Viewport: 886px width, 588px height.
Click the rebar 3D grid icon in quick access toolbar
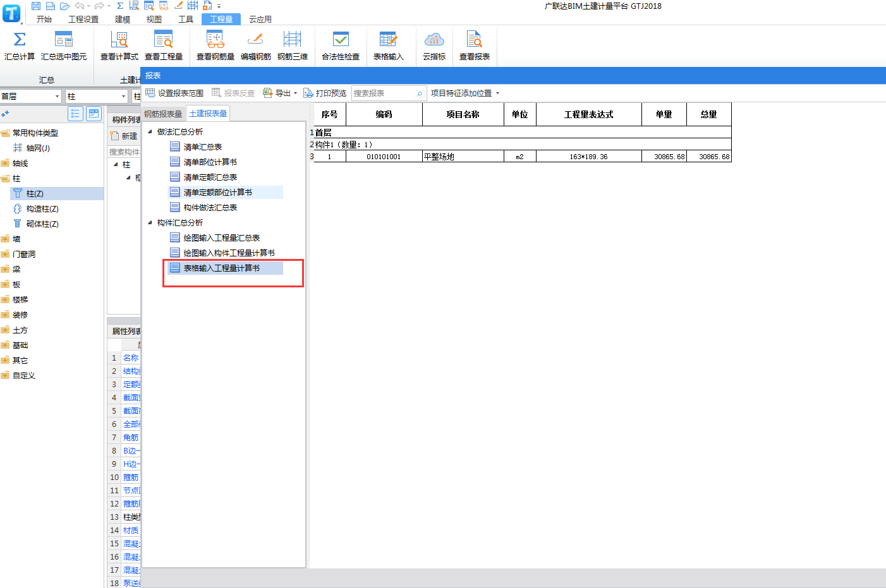[193, 6]
